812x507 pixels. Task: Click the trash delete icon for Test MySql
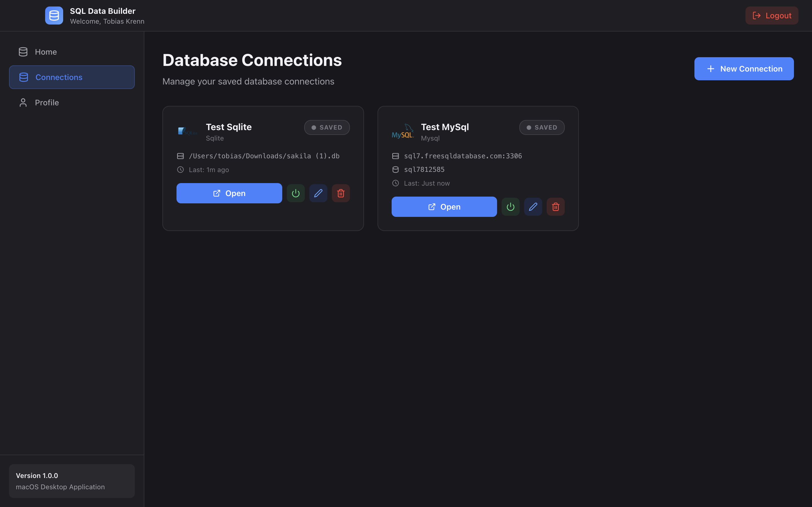pyautogui.click(x=555, y=206)
